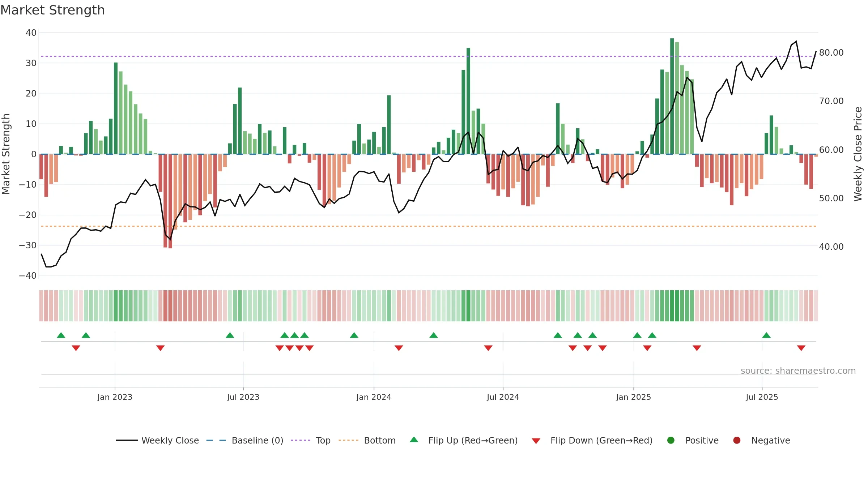Click the Flip Down marker just after Jan 2024

(x=399, y=348)
